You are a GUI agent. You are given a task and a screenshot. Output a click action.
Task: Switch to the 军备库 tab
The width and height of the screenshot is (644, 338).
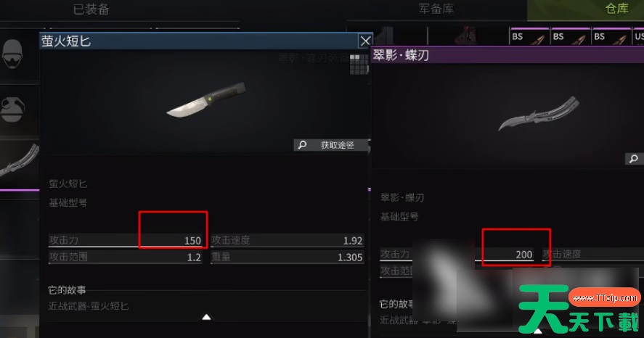436,8
